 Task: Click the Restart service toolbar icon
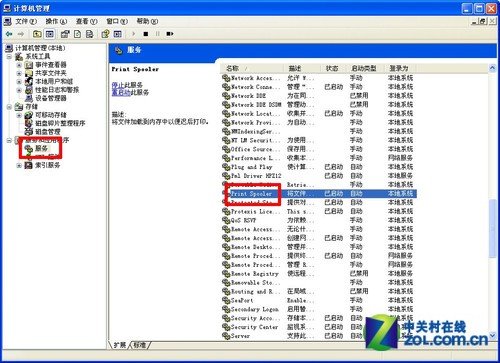click(170, 34)
